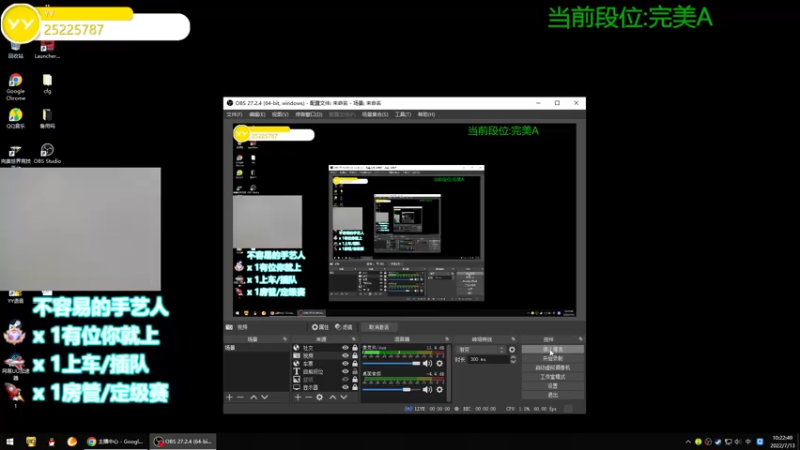The image size is (800, 450).
Task: Pop out the 控件 dock panel
Action: pos(581,339)
